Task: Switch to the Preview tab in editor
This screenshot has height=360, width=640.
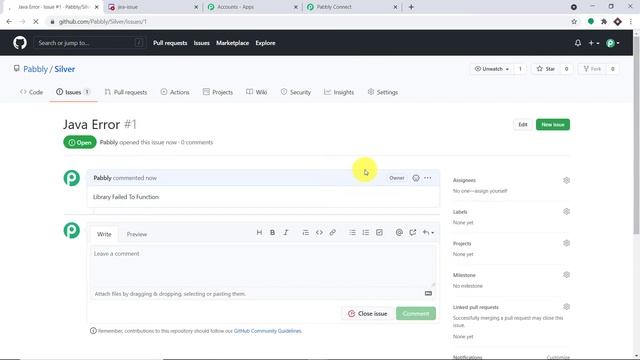Action: 137,234
